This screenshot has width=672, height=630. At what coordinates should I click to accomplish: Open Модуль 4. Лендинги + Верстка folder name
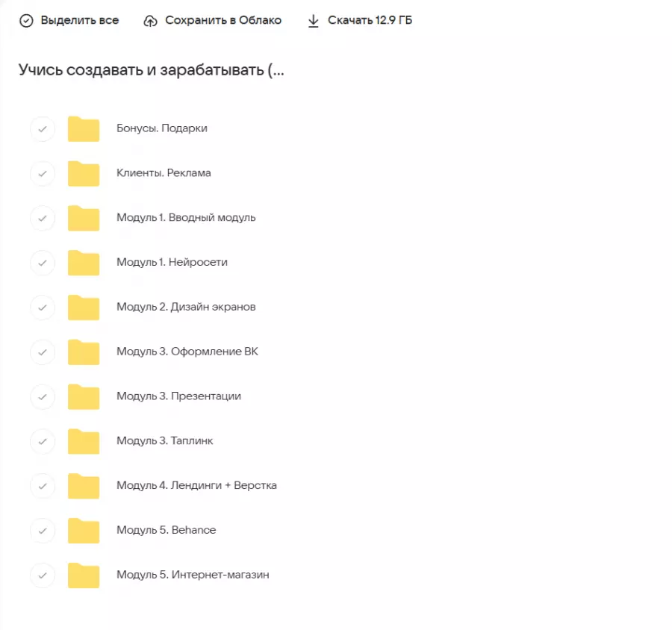click(x=196, y=486)
